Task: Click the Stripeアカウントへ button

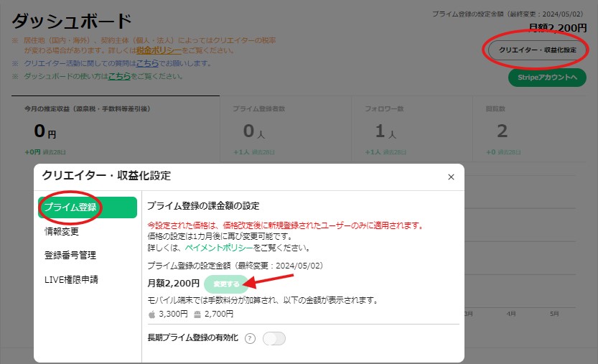Action: (x=547, y=78)
